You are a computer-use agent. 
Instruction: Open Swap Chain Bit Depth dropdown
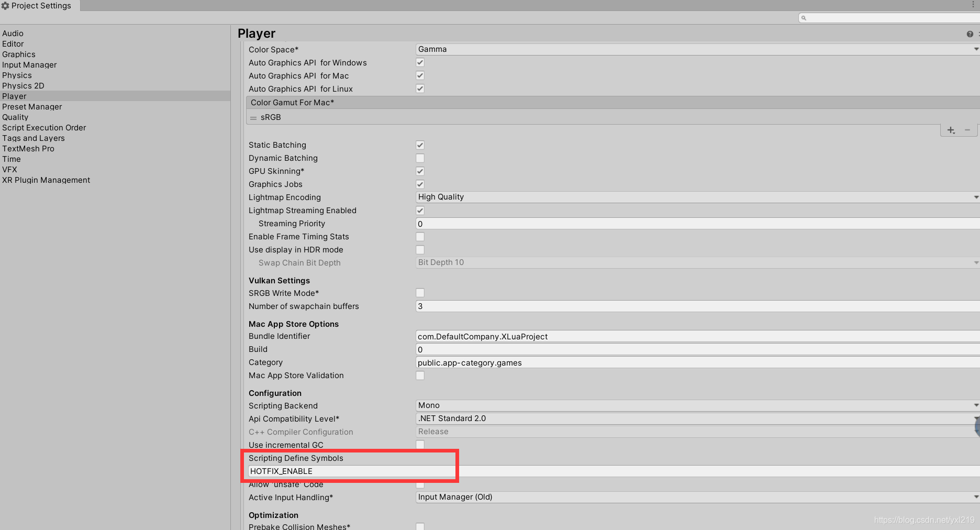pos(698,262)
